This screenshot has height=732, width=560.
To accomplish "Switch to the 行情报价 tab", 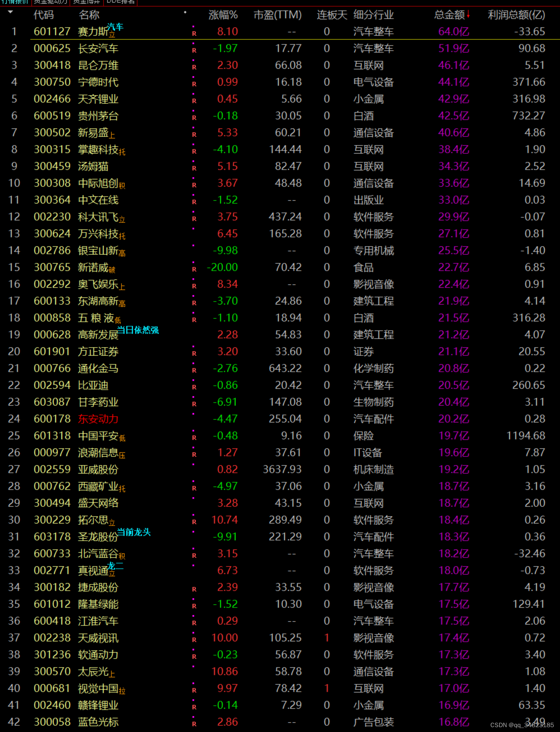I will tap(15, 2).
